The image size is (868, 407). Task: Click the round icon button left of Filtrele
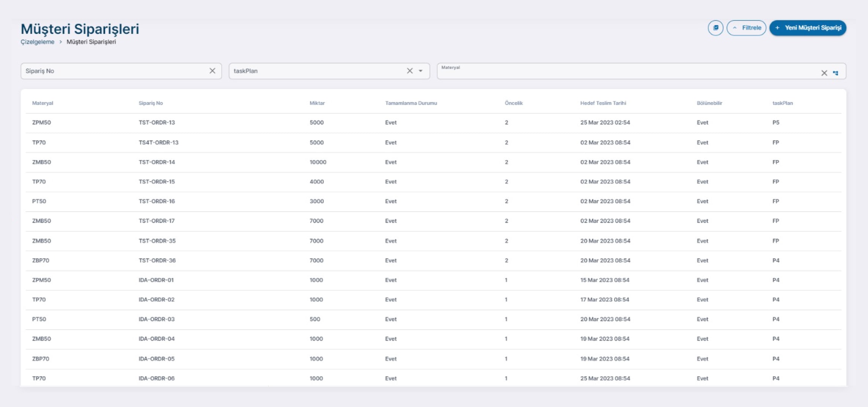coord(715,28)
